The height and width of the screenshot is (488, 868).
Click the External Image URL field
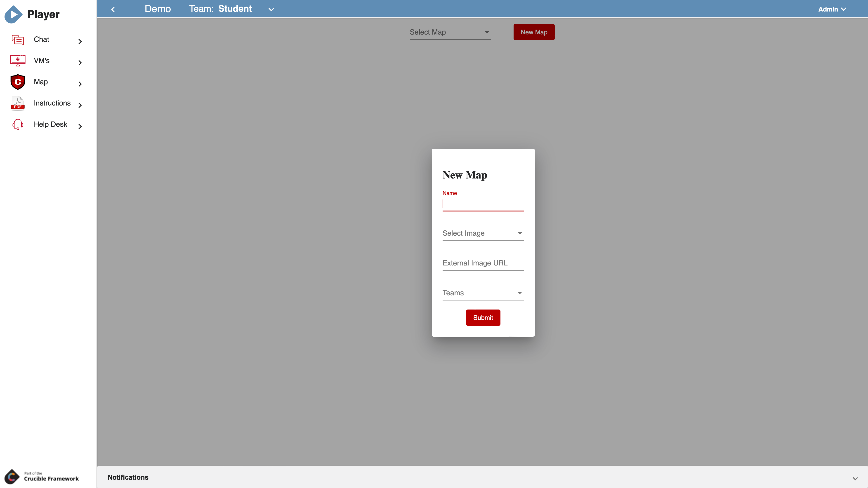(483, 263)
